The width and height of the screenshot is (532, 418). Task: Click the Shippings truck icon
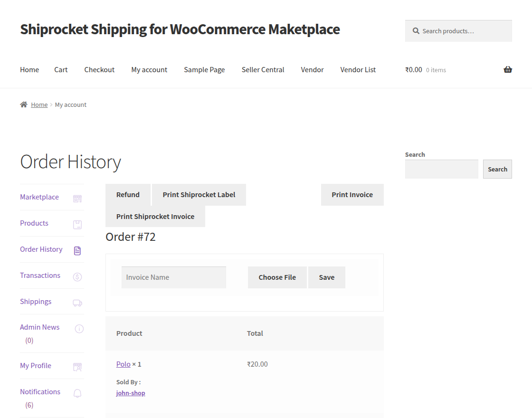pyautogui.click(x=77, y=303)
